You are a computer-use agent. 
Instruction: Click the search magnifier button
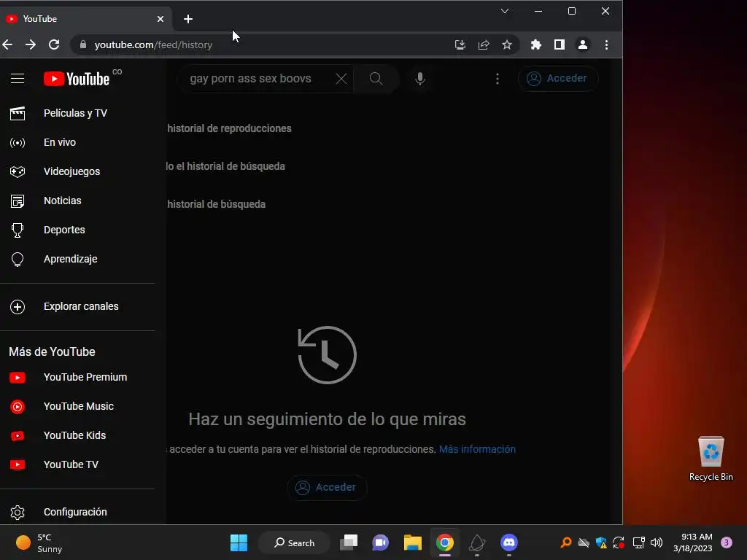coord(376,79)
